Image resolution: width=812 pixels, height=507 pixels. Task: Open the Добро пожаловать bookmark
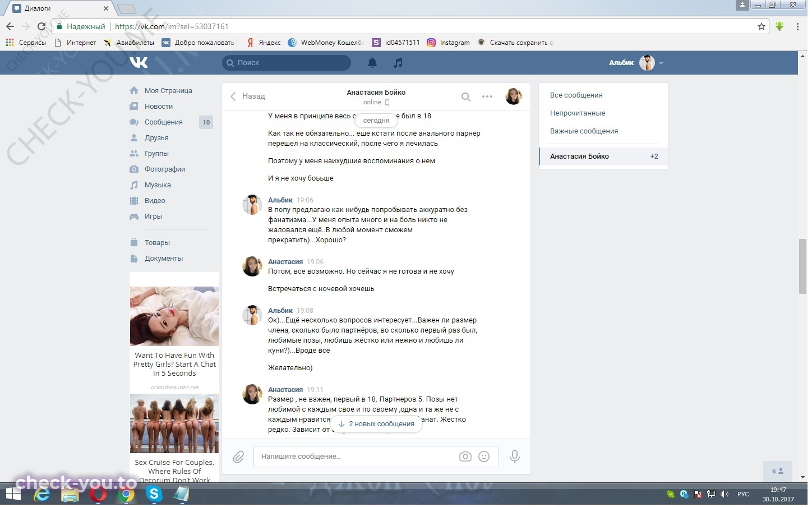click(x=199, y=43)
